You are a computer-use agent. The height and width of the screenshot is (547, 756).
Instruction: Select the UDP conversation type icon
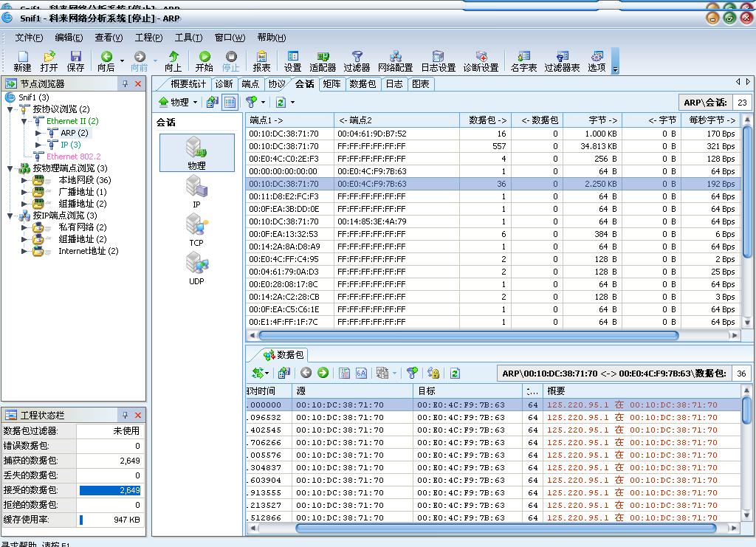196,267
